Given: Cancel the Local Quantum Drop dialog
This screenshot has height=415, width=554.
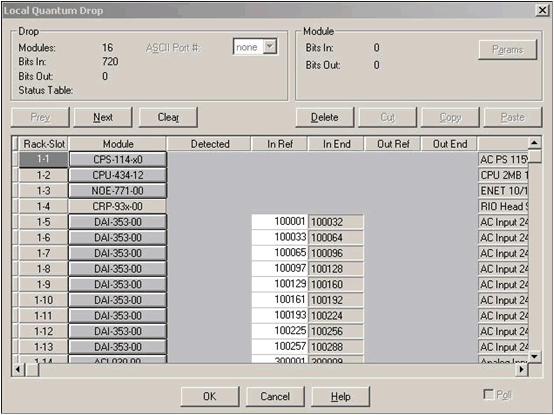Looking at the screenshot, I should click(275, 396).
